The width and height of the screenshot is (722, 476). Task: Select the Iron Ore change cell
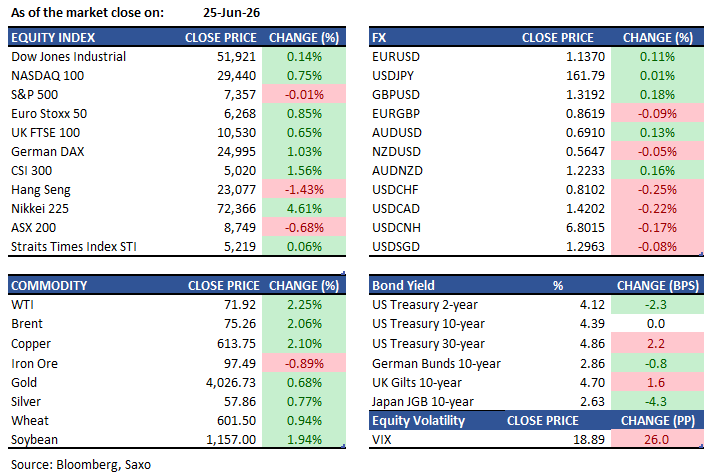coord(304,363)
